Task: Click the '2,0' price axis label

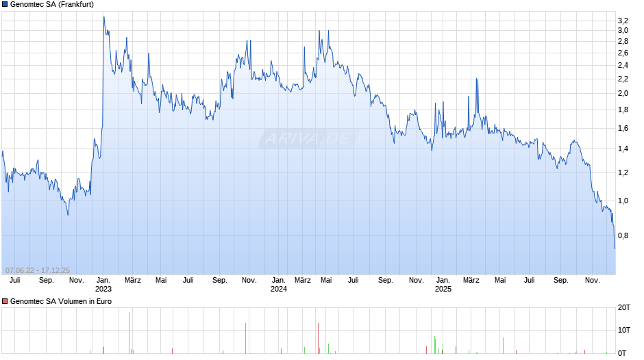Action: click(623, 93)
